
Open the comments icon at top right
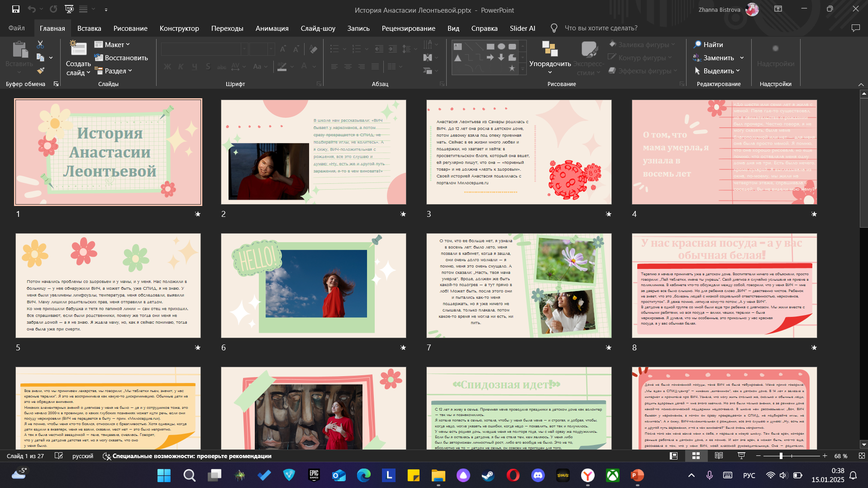(855, 28)
